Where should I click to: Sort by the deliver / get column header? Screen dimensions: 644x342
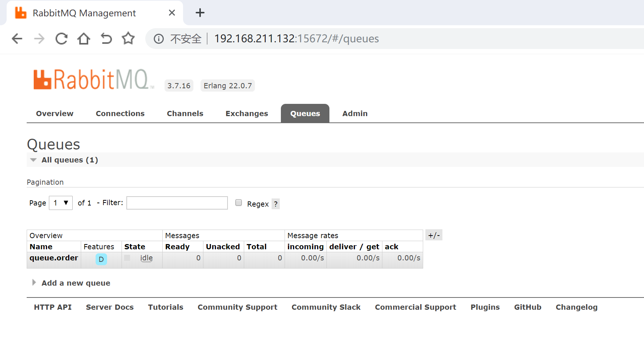(x=354, y=247)
